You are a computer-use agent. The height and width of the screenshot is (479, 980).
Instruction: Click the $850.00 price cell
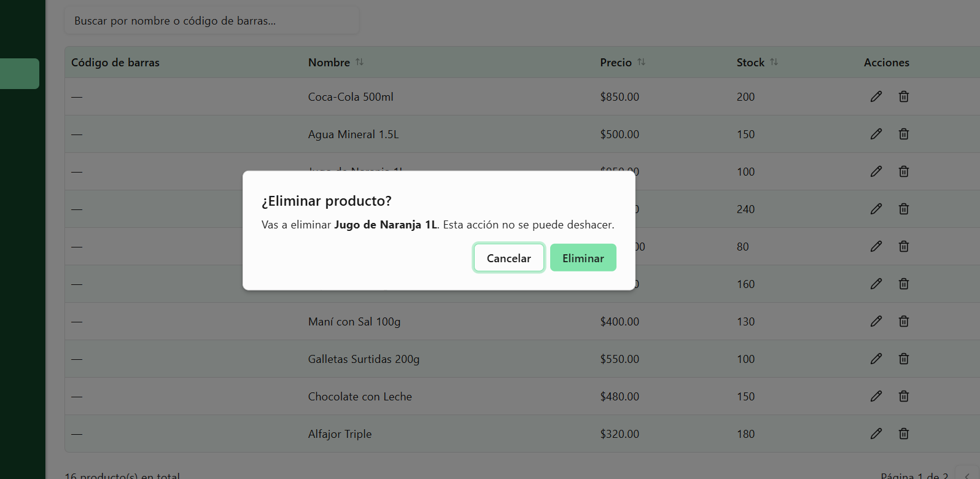click(620, 97)
